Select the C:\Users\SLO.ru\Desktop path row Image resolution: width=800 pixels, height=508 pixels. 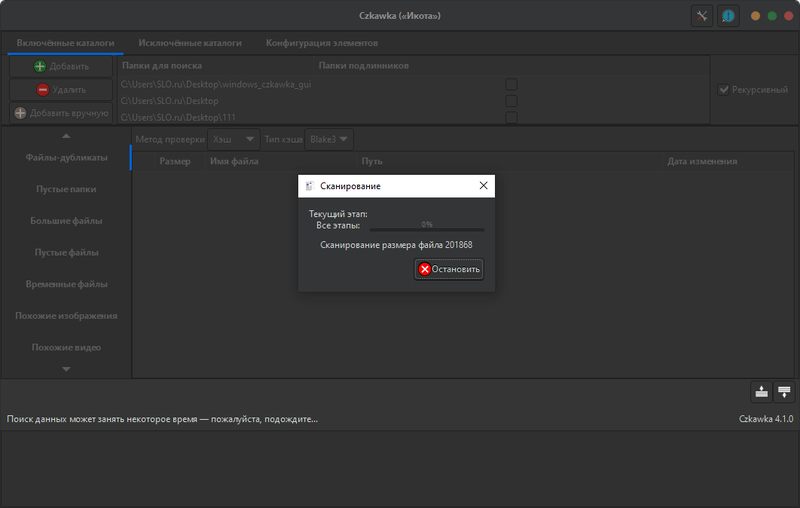[413, 100]
